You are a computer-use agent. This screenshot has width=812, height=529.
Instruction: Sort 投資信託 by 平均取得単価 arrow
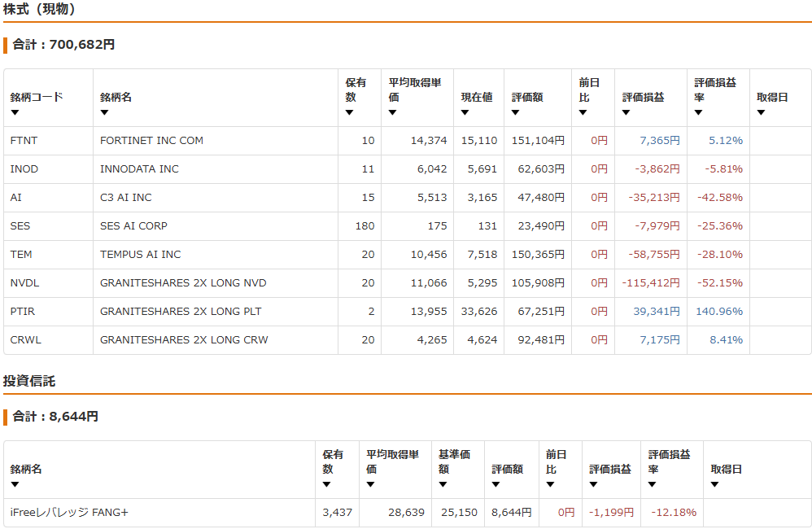coord(370,484)
